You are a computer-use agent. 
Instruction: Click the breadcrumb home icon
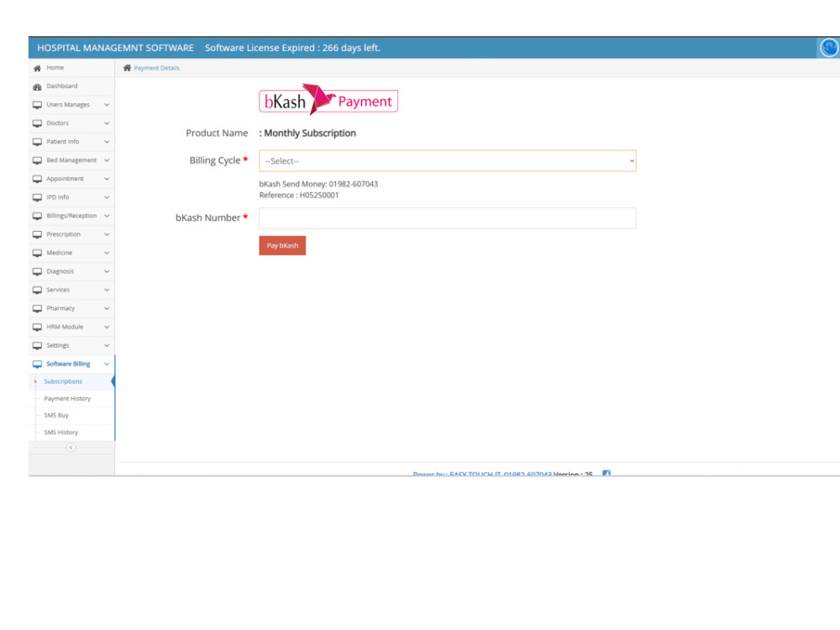pos(127,68)
